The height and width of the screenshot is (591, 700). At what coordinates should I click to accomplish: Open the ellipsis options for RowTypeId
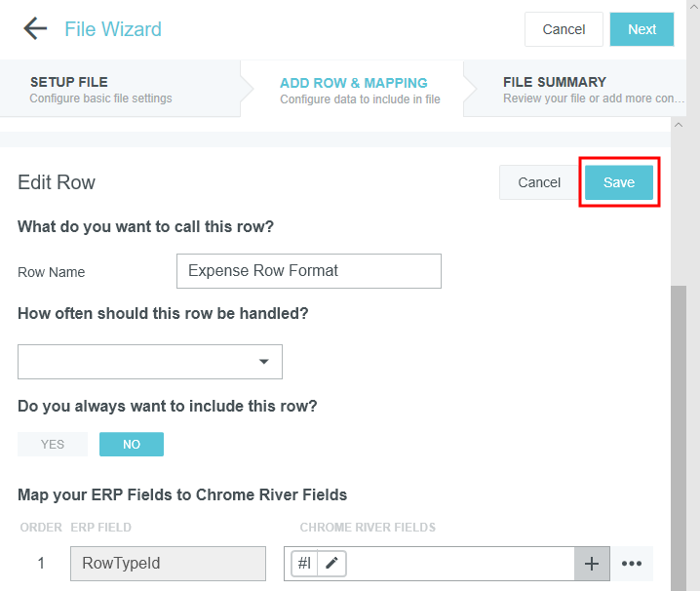tap(632, 563)
